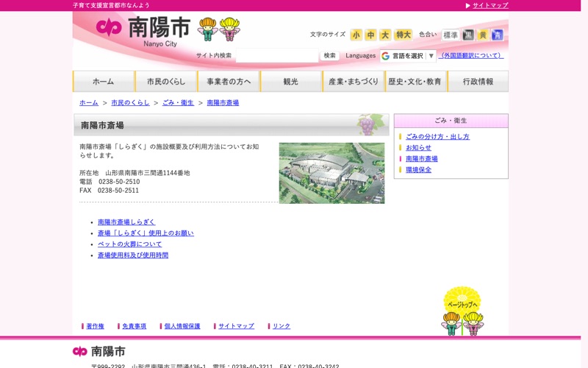Click the mascot characters beside the city name
Screen dimensions: 588x368
[219, 29]
